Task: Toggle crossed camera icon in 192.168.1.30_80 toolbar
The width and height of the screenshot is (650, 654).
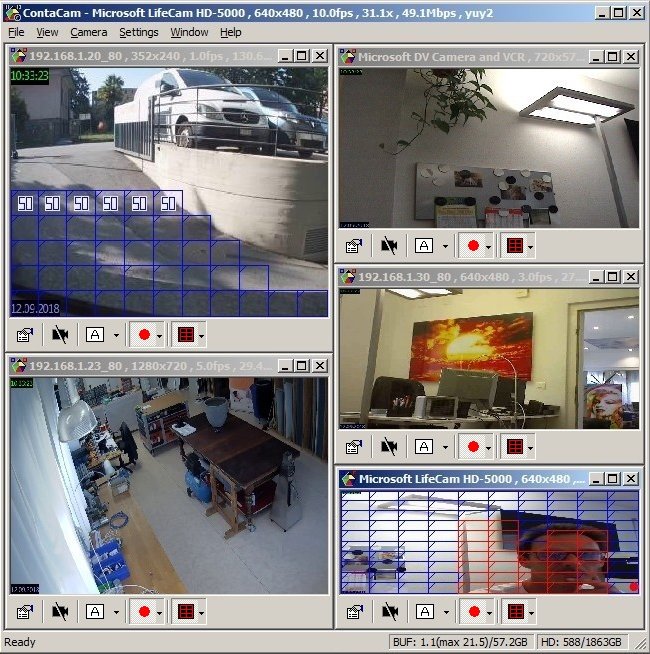Action: click(x=389, y=447)
